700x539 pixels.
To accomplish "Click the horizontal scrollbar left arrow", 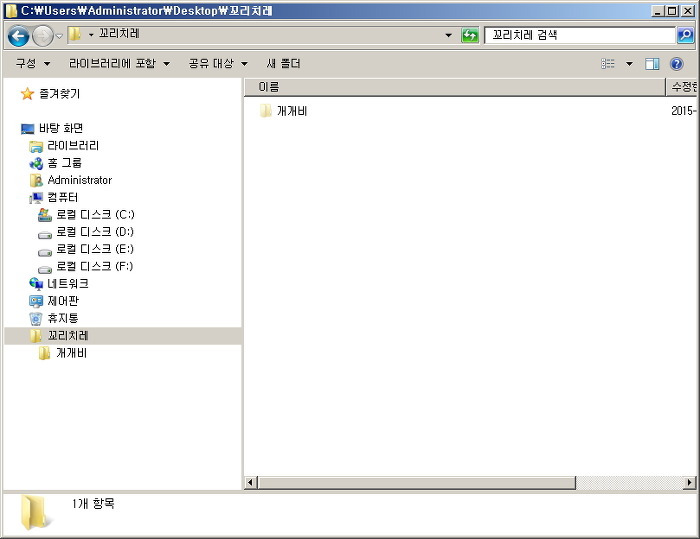I will coord(250,482).
